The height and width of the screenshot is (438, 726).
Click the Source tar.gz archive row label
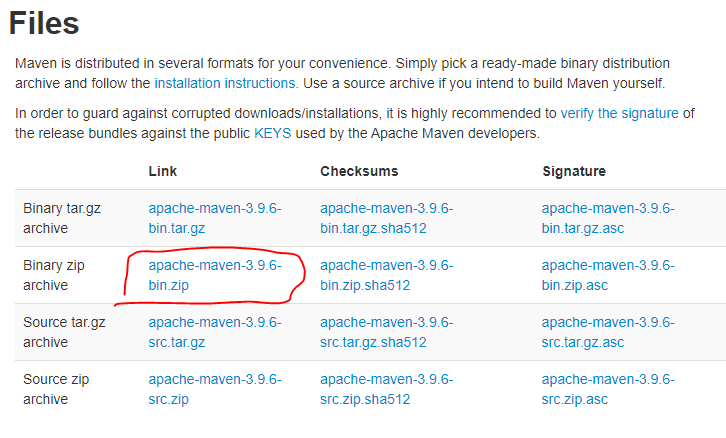coord(64,332)
